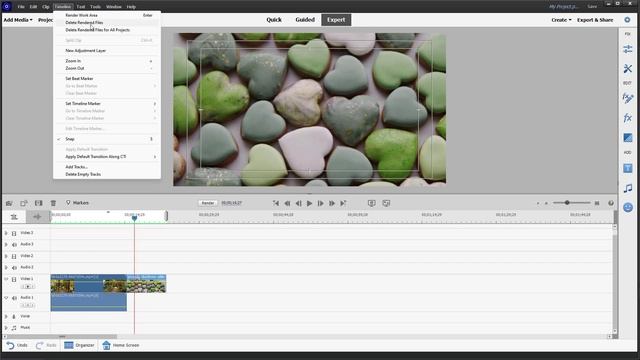The height and width of the screenshot is (360, 640).
Task: Expand the Audio 3 track
Action: [x=6, y=244]
